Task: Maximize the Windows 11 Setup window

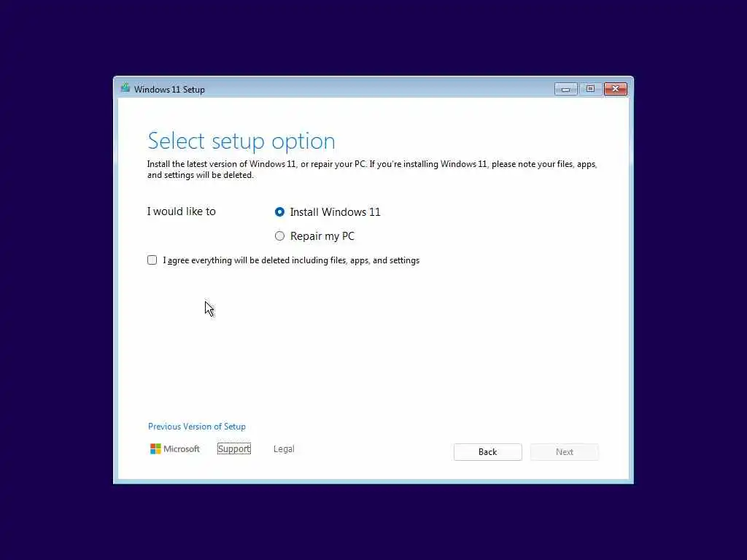Action: point(590,89)
